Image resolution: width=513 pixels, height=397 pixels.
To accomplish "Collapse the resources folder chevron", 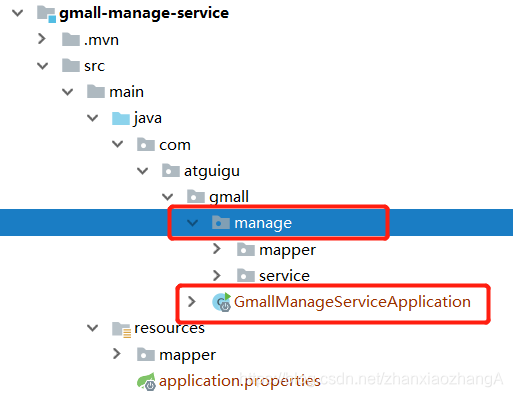I will click(92, 328).
